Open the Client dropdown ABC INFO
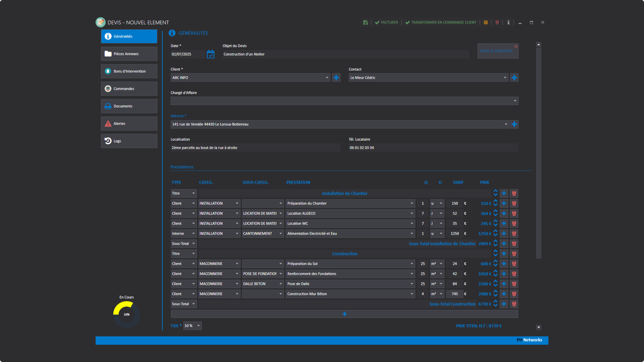This screenshot has height=362, width=644. [x=250, y=78]
